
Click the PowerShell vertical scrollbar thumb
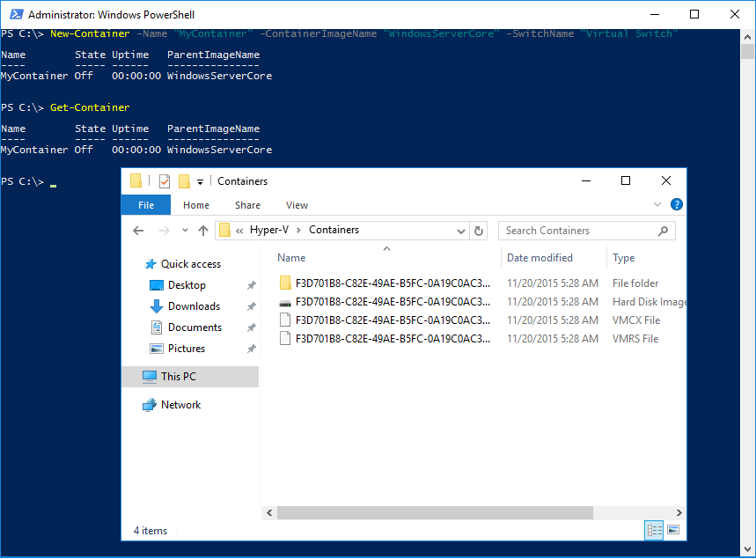(747, 52)
